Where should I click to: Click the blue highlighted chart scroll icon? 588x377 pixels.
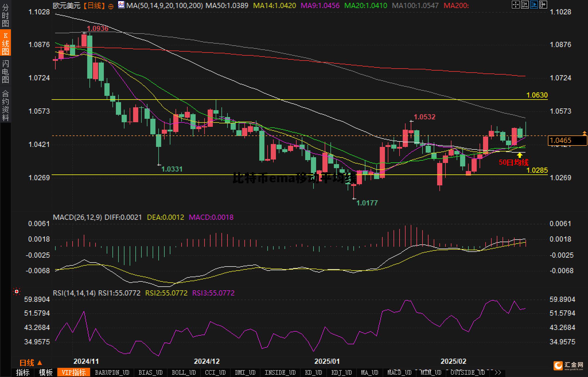click(534, 5)
